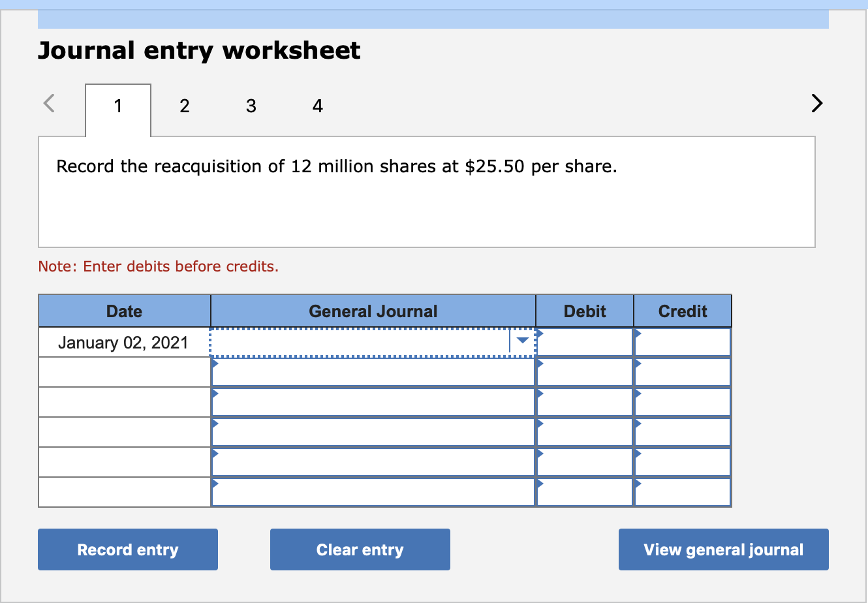
Task: Click the Record entry button
Action: pos(128,549)
